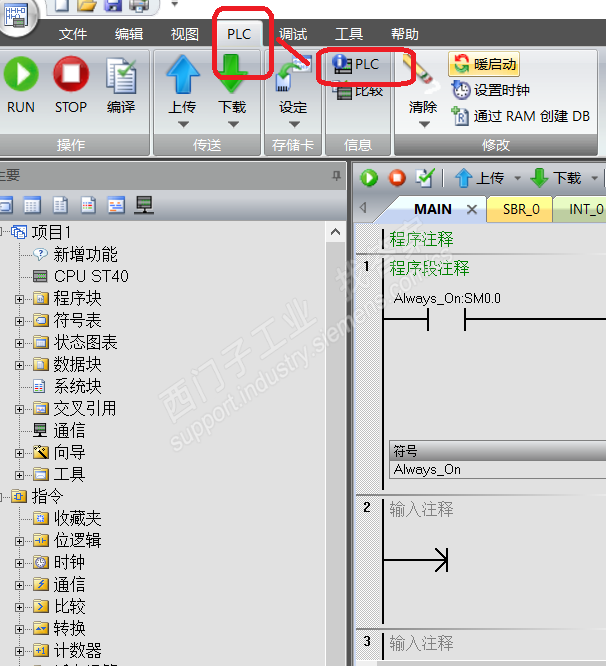Open PLC information in 信息 group
Image resolution: width=606 pixels, height=666 pixels.
tap(356, 64)
